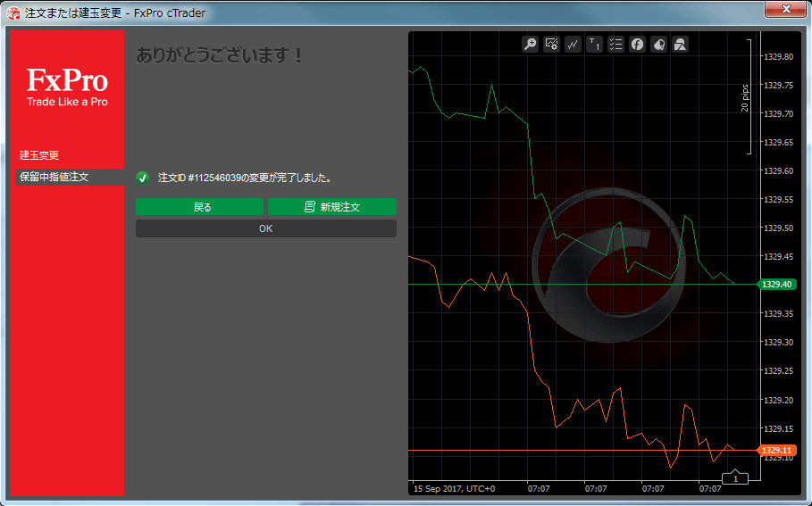
Task: Click the green 1329.40 ask price label
Action: coord(777,284)
